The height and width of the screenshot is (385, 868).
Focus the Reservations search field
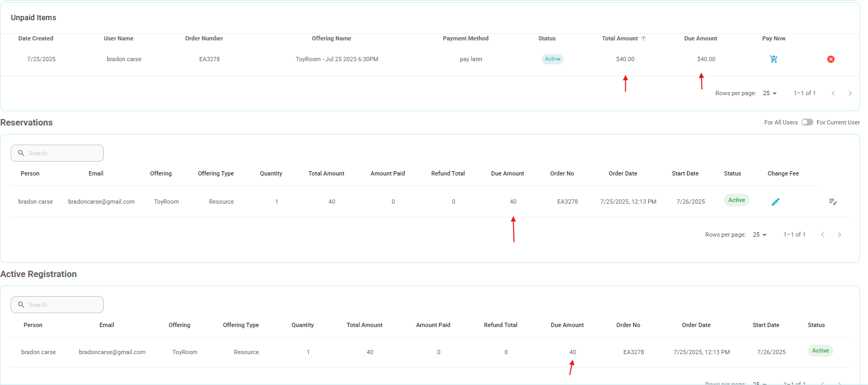57,153
